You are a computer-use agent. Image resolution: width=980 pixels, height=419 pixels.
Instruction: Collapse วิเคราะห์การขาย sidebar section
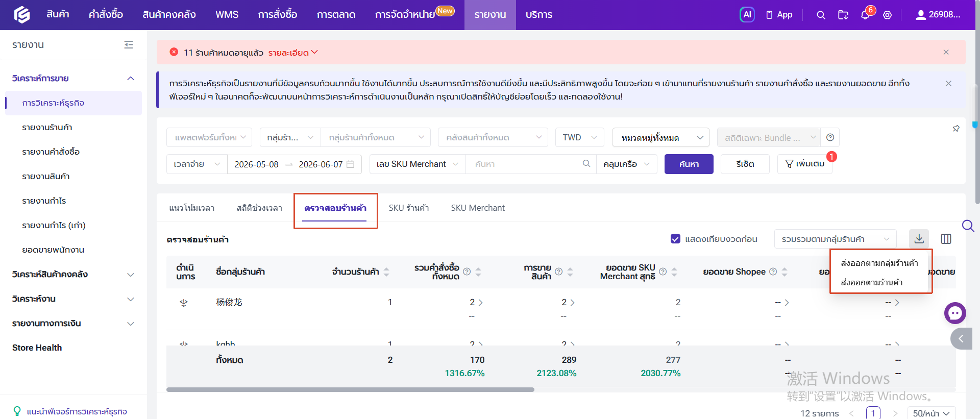click(x=73, y=78)
